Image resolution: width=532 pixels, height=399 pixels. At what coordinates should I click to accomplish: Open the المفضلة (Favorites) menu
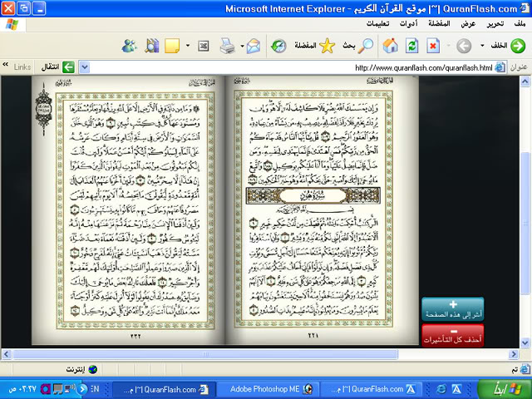(439, 24)
